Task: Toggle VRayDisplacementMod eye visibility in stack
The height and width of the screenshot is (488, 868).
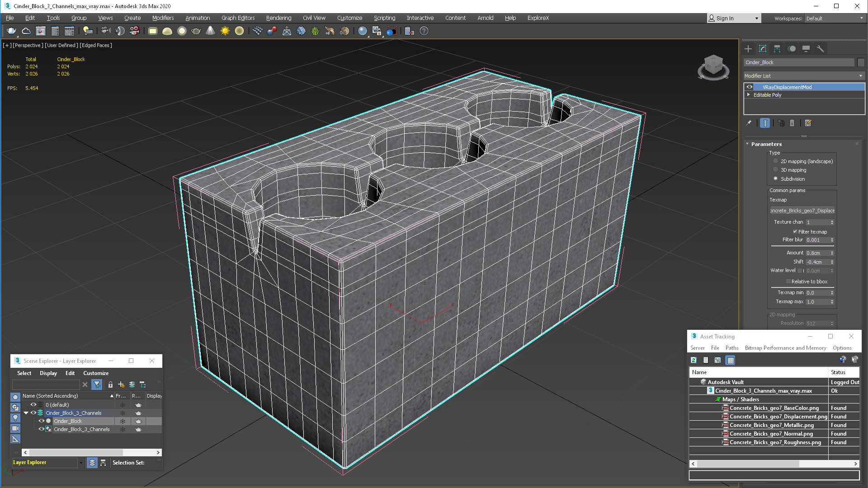Action: click(x=749, y=87)
